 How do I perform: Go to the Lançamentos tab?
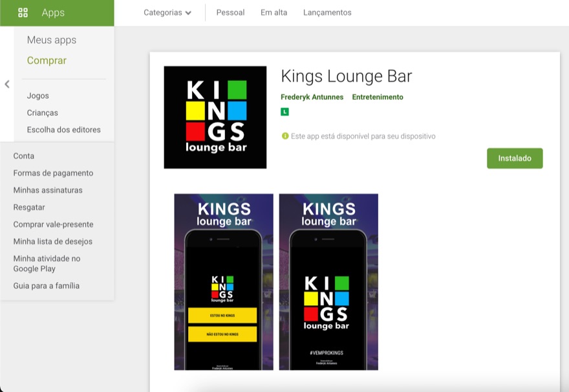(x=327, y=13)
